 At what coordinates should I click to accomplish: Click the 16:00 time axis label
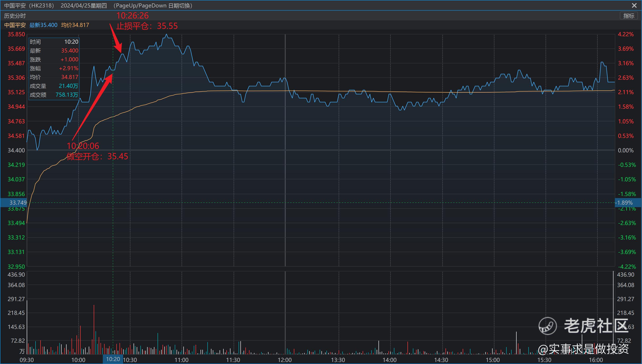[x=596, y=360]
